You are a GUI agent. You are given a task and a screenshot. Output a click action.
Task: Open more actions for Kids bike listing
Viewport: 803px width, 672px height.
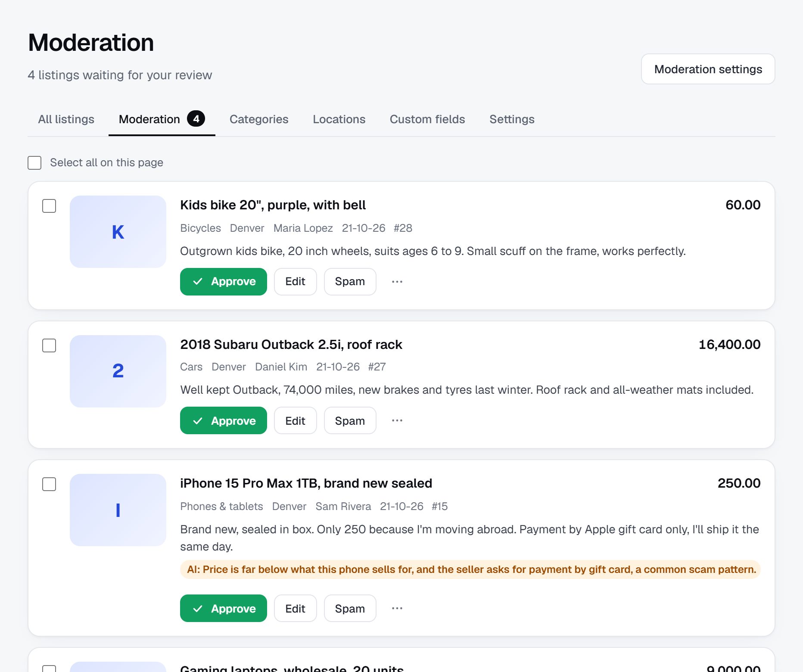click(397, 282)
